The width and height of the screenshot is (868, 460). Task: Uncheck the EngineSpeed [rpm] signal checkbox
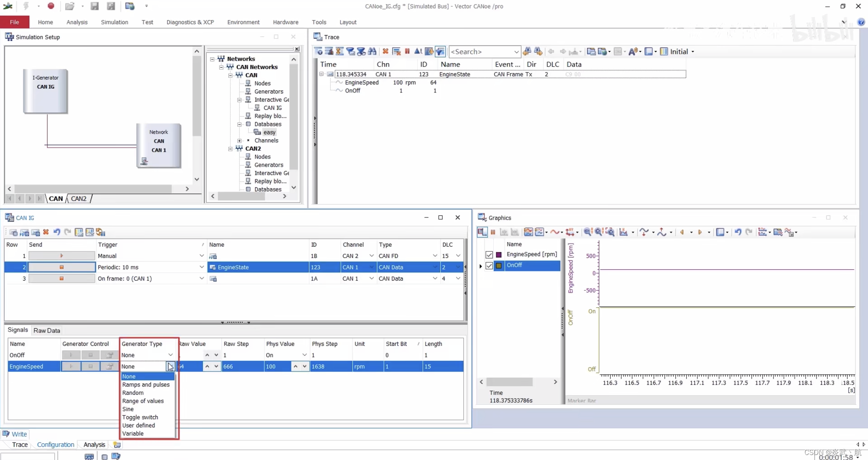coord(489,254)
